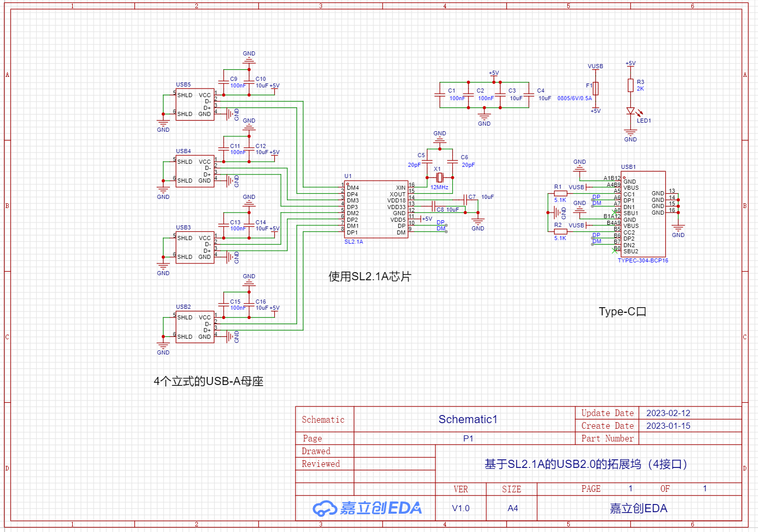Image resolution: width=758 pixels, height=532 pixels.
Task: Select capacitor C13 100nF near USB3
Action: pyautogui.click(x=223, y=225)
